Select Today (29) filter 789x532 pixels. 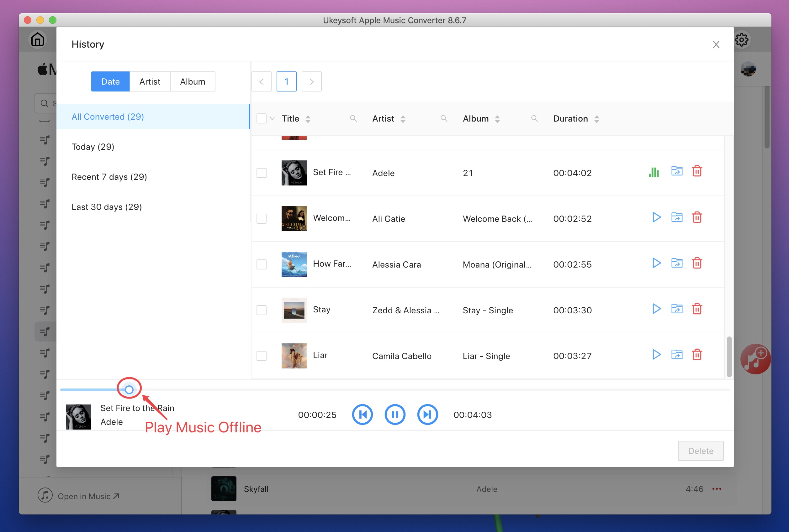[x=153, y=147]
